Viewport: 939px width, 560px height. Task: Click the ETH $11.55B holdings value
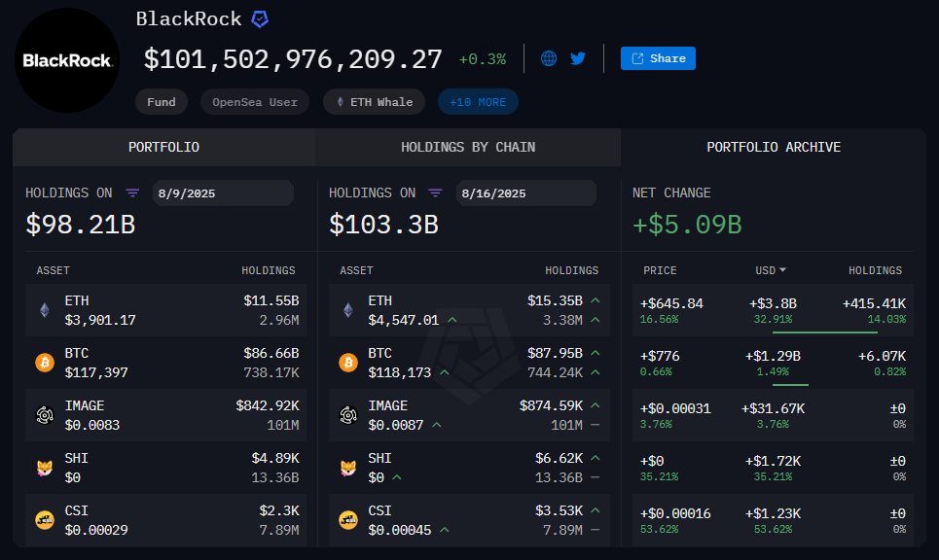[271, 300]
